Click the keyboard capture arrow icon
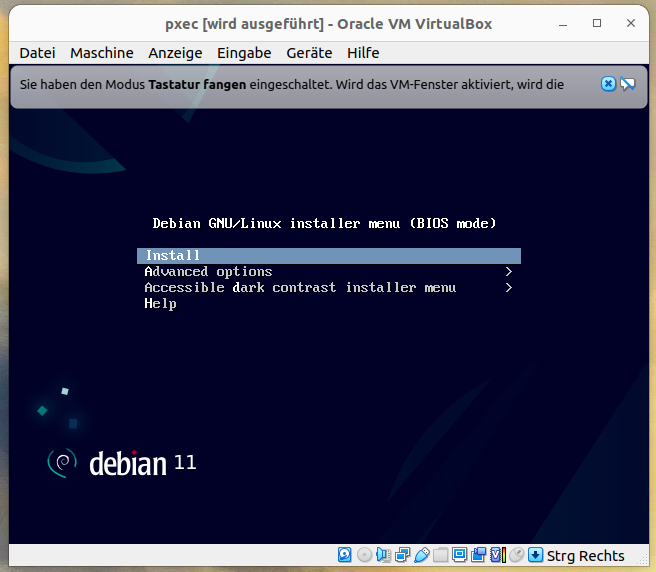The image size is (656, 572). (536, 555)
